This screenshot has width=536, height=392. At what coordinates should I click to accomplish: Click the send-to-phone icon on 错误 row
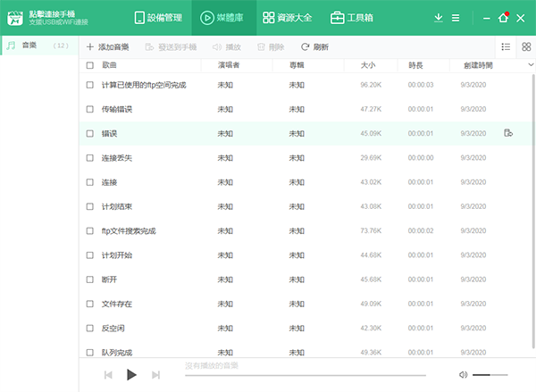click(x=508, y=133)
